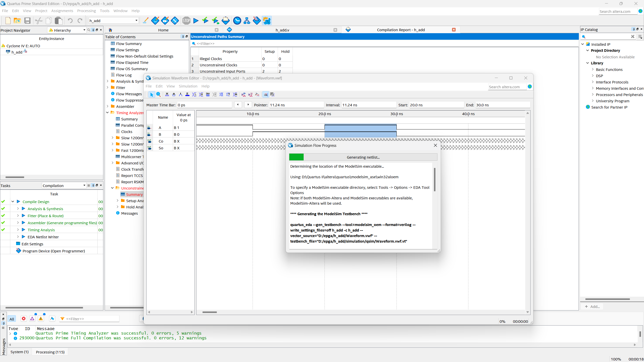Screen dimensions: 644x362
Task: Toggle the All messages filter button
Action: pyautogui.click(x=12, y=319)
